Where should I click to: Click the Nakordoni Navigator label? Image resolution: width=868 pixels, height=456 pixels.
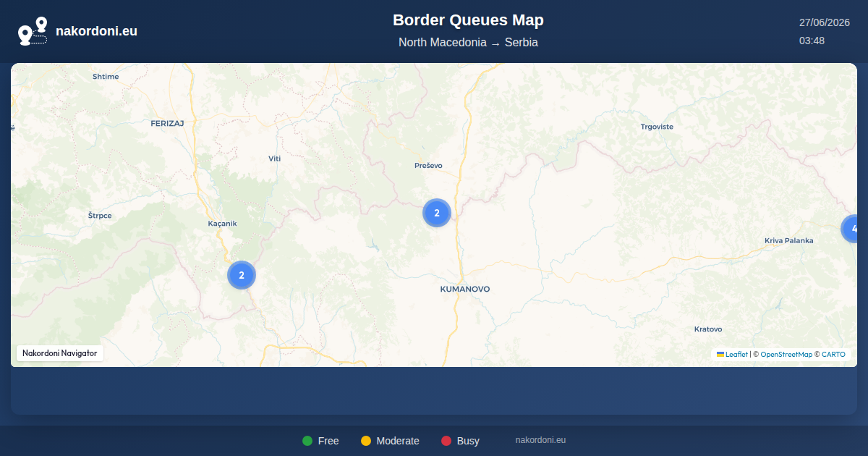coord(60,353)
